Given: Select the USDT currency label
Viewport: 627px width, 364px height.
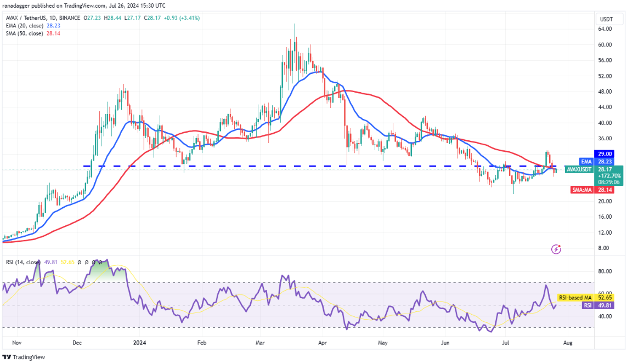Looking at the screenshot, I should 606,19.
